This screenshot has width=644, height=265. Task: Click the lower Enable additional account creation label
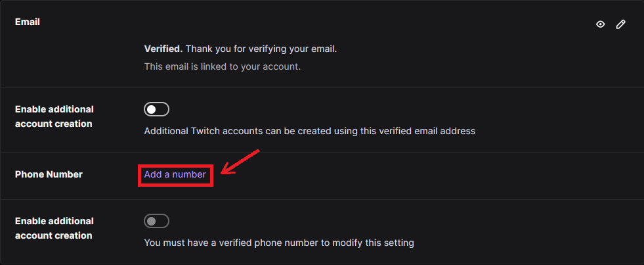click(x=54, y=228)
